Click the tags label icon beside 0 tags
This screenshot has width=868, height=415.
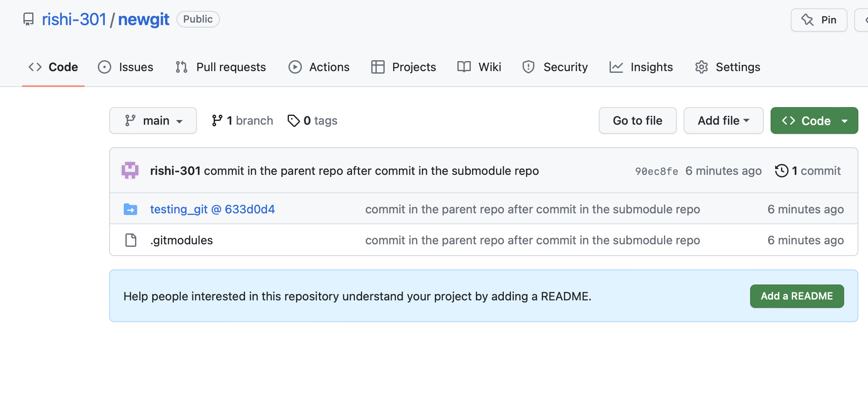coord(294,120)
